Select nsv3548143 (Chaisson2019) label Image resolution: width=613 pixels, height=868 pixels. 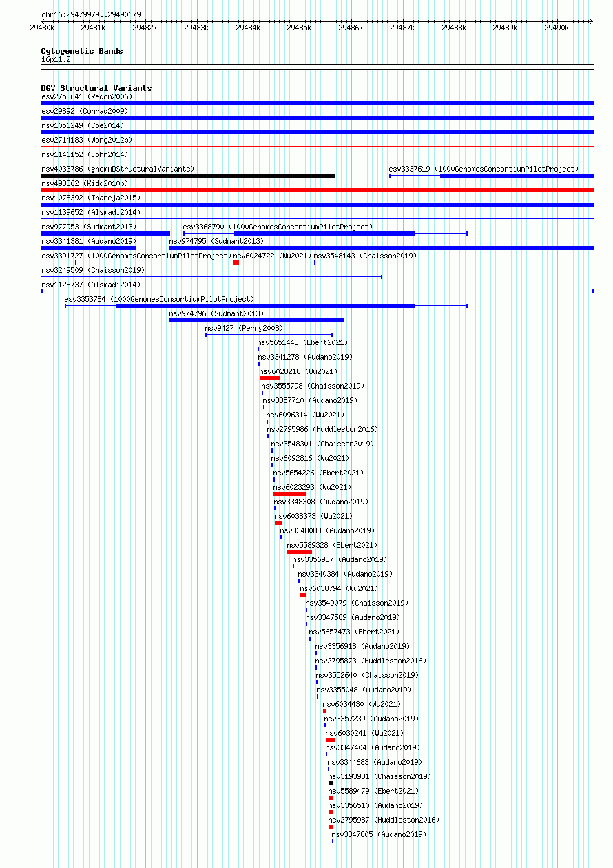pos(365,256)
